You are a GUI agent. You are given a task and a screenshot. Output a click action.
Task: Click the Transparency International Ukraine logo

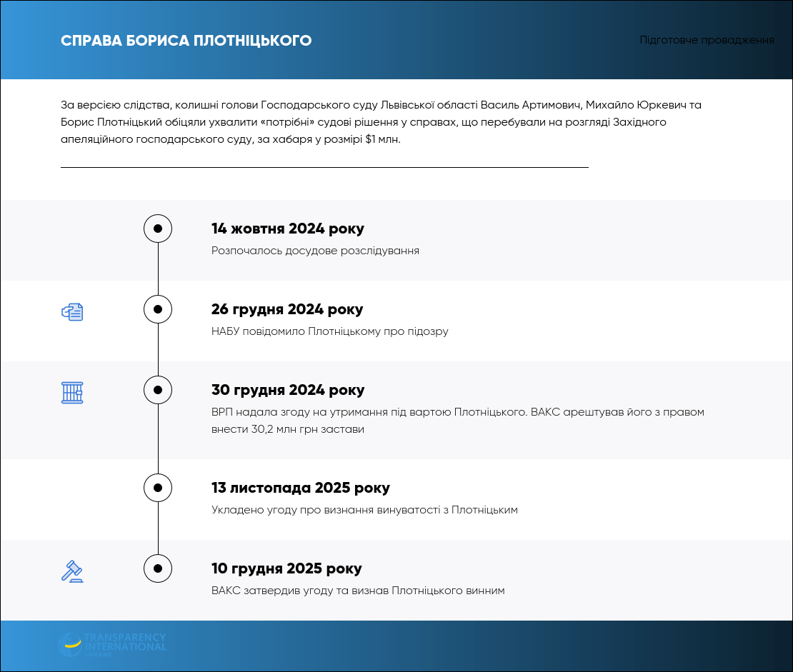112,645
